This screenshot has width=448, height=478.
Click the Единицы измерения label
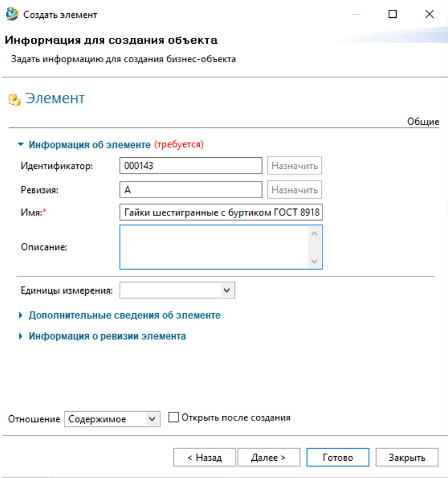pyautogui.click(x=67, y=290)
